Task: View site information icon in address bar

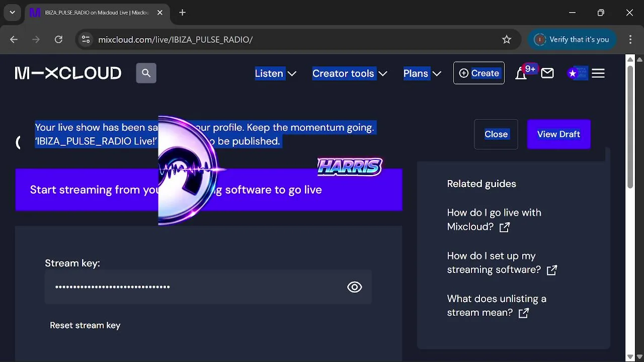Action: click(x=86, y=39)
